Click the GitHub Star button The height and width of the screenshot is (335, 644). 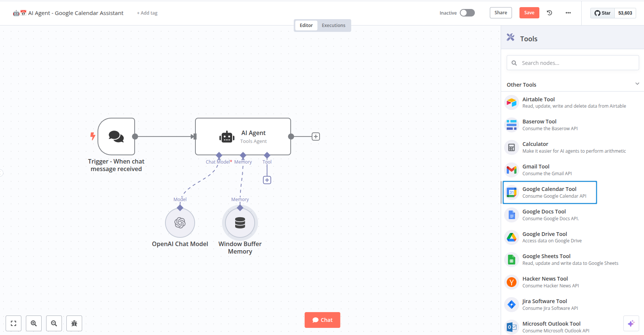click(603, 13)
